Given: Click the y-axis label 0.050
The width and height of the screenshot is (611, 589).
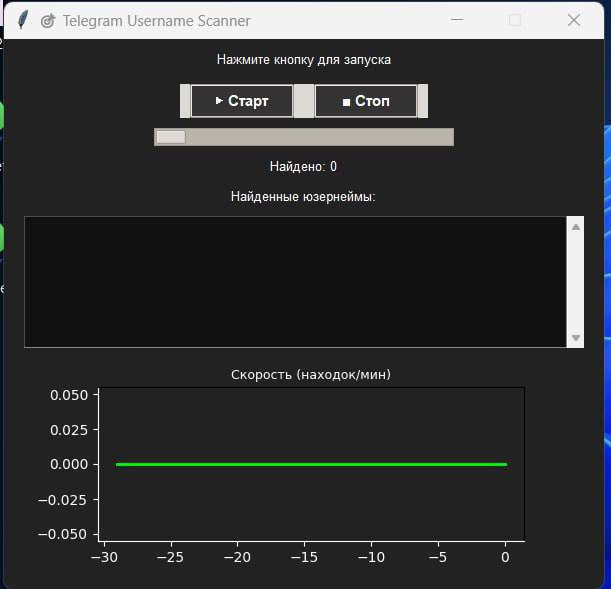Looking at the screenshot, I should coord(69,395).
